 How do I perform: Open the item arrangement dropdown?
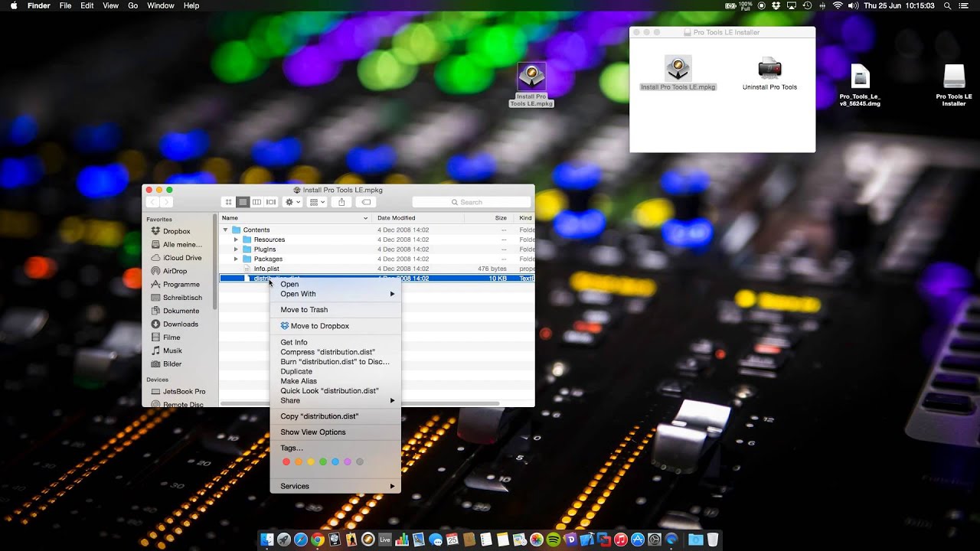316,202
